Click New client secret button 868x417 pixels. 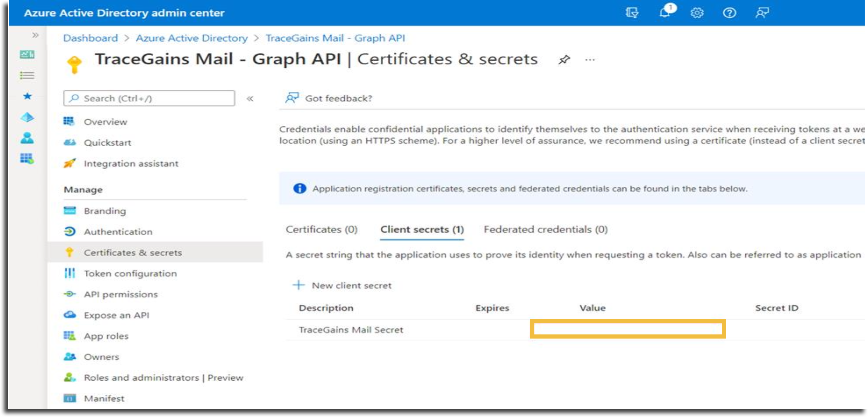[x=342, y=285]
